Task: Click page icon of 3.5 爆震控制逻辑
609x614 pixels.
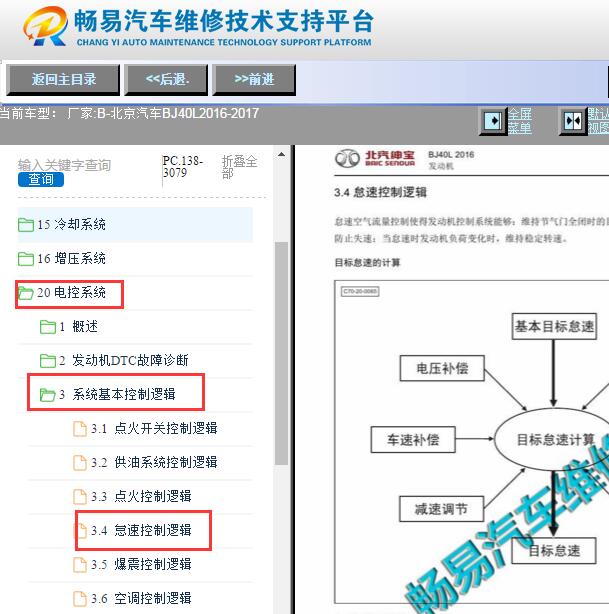Action: point(80,565)
